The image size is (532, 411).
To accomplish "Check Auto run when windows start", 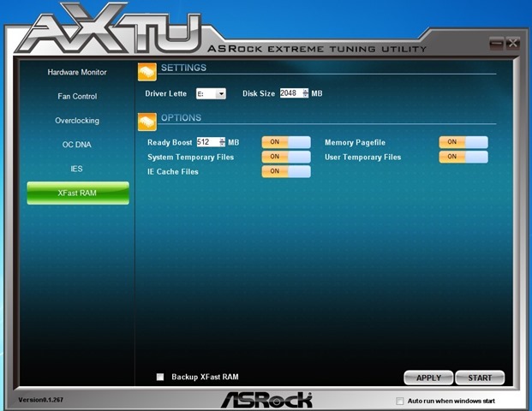I will [400, 402].
